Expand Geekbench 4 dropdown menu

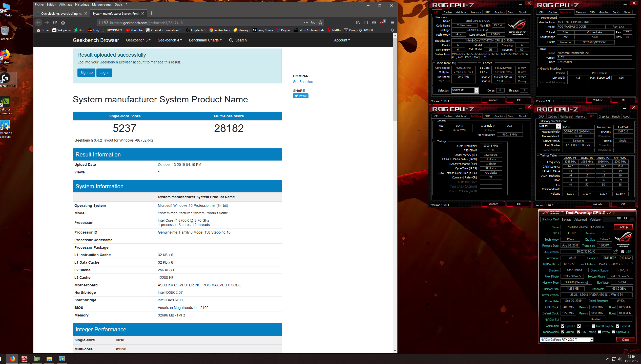coord(170,40)
